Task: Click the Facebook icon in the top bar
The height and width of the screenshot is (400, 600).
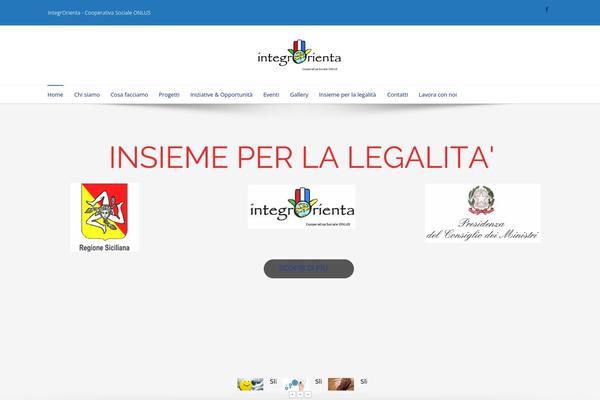Action: click(546, 10)
